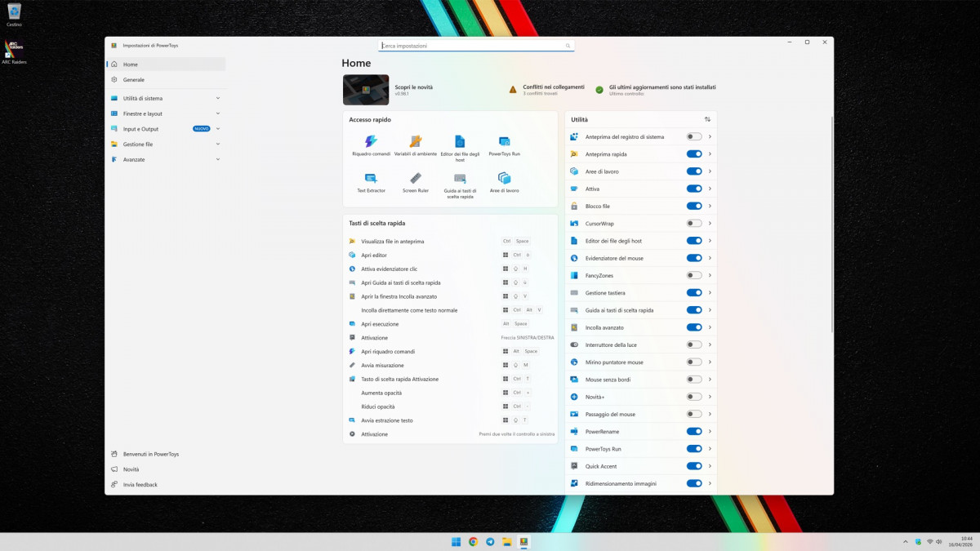Disable the Anteprima rapida toggle
This screenshot has height=551, width=980.
click(x=694, y=154)
